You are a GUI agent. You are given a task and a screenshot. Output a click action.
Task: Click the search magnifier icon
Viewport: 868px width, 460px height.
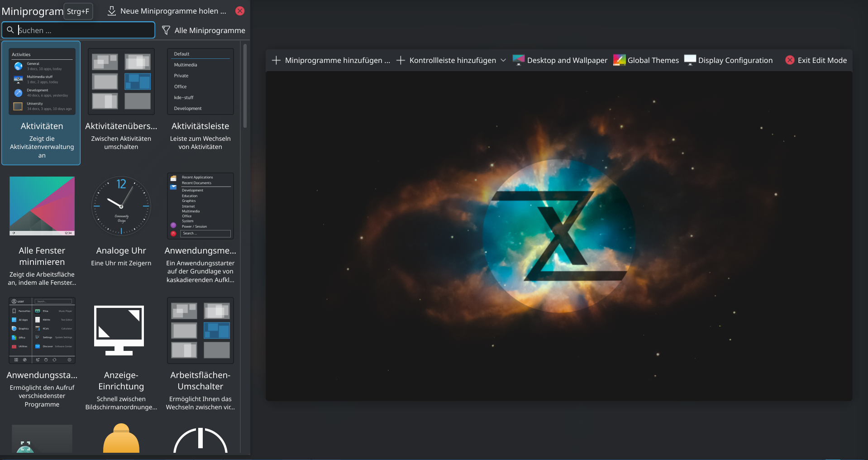pos(10,30)
